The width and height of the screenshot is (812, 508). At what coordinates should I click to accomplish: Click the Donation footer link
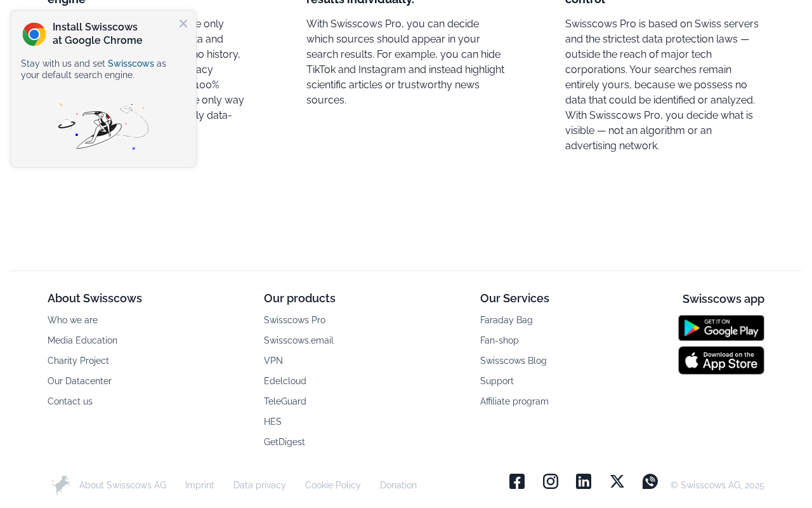pyautogui.click(x=398, y=485)
